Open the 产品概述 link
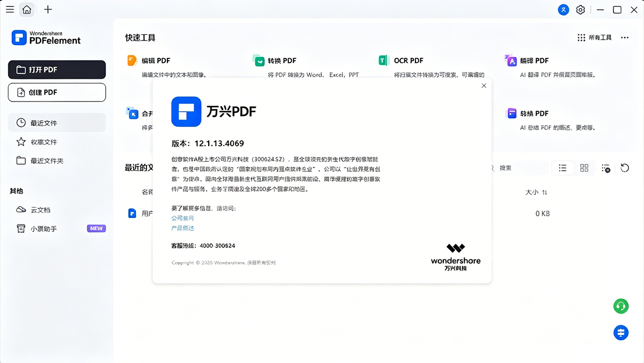The image size is (644, 363). coord(182,228)
